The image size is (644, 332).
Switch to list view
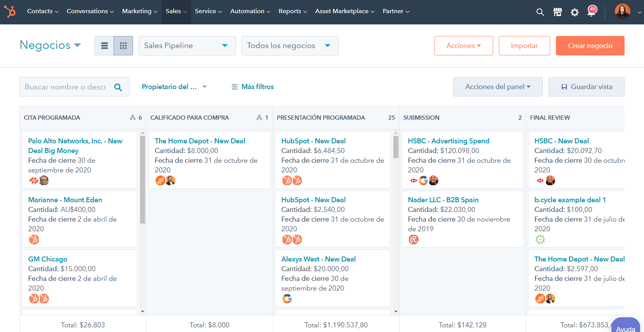click(104, 46)
